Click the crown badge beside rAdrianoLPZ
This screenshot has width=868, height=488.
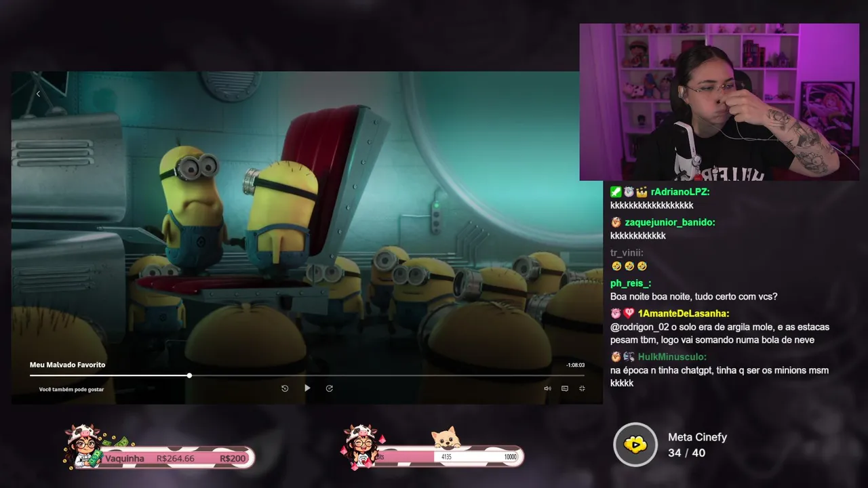[x=642, y=192]
